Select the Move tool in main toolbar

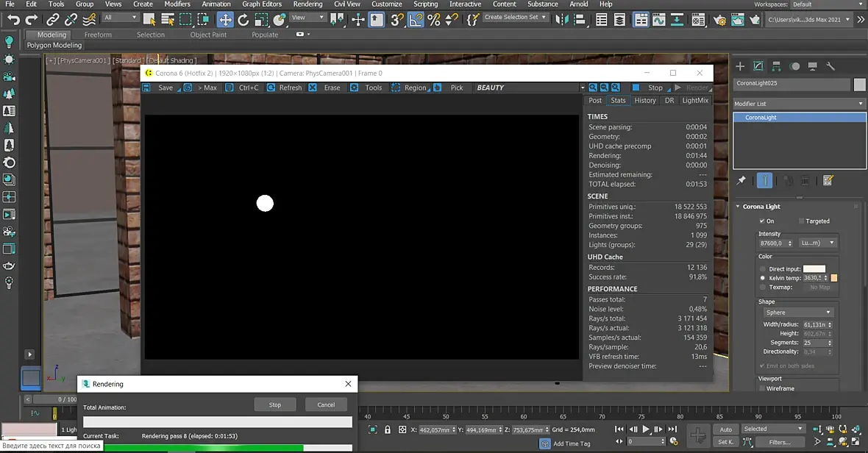[225, 20]
